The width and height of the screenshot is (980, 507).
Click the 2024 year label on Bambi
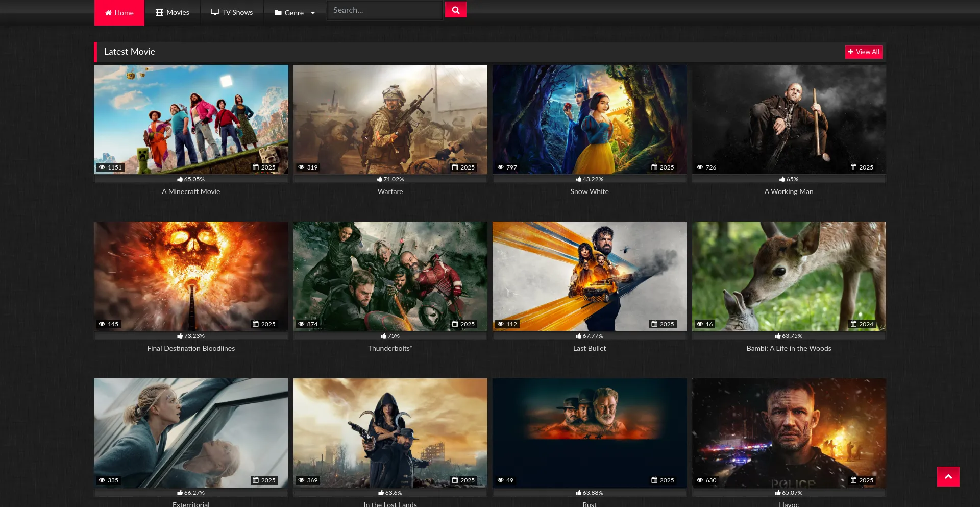866,324
